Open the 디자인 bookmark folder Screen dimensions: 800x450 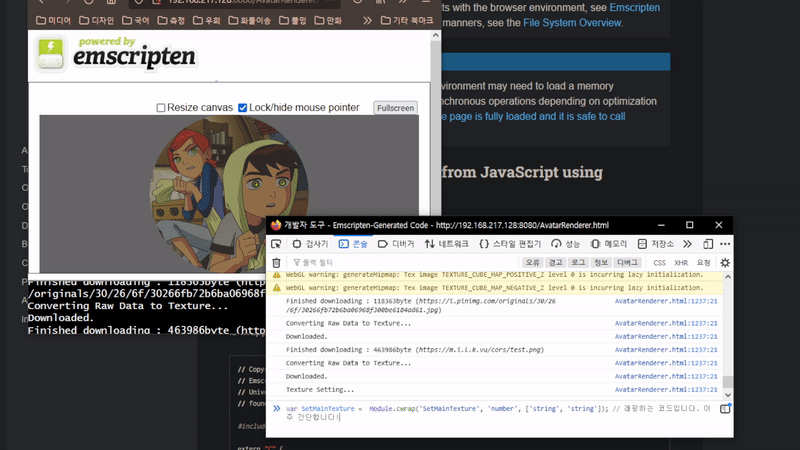[x=96, y=20]
